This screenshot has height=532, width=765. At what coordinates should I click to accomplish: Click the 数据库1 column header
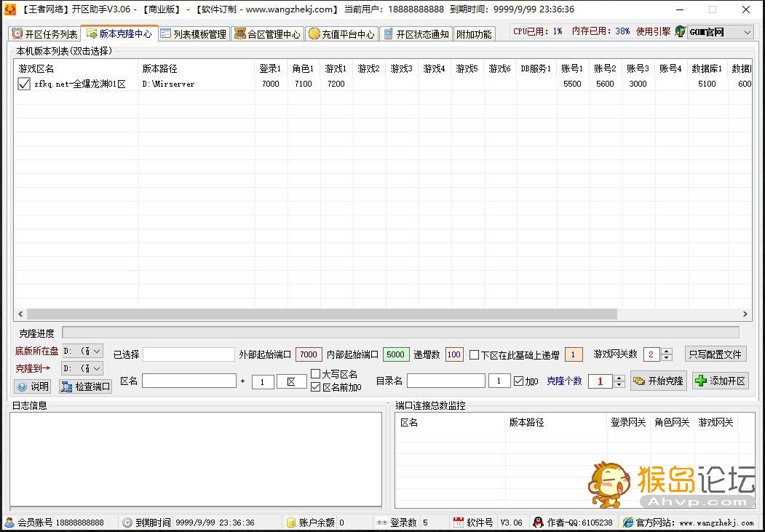[707, 68]
